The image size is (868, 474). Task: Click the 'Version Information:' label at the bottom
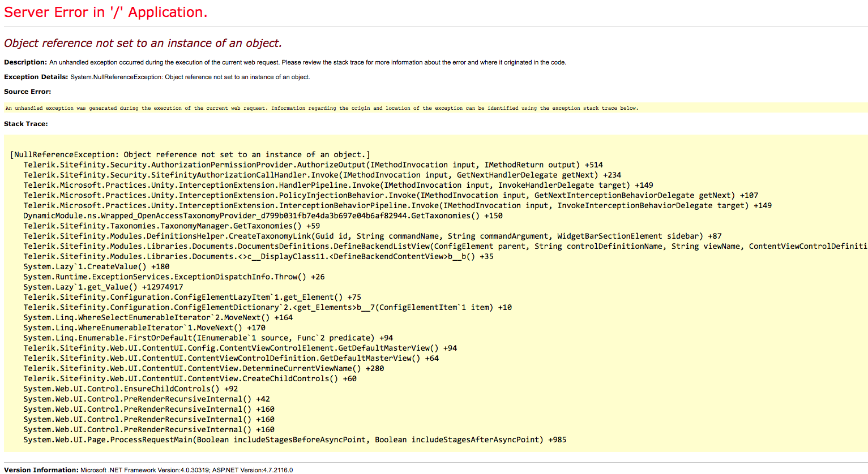pyautogui.click(x=41, y=469)
